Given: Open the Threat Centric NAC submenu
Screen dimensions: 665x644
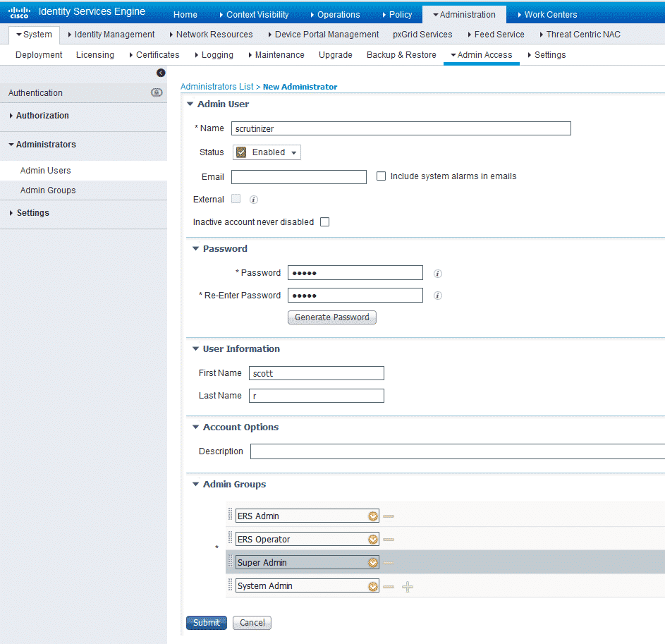Looking at the screenshot, I should pos(580,35).
